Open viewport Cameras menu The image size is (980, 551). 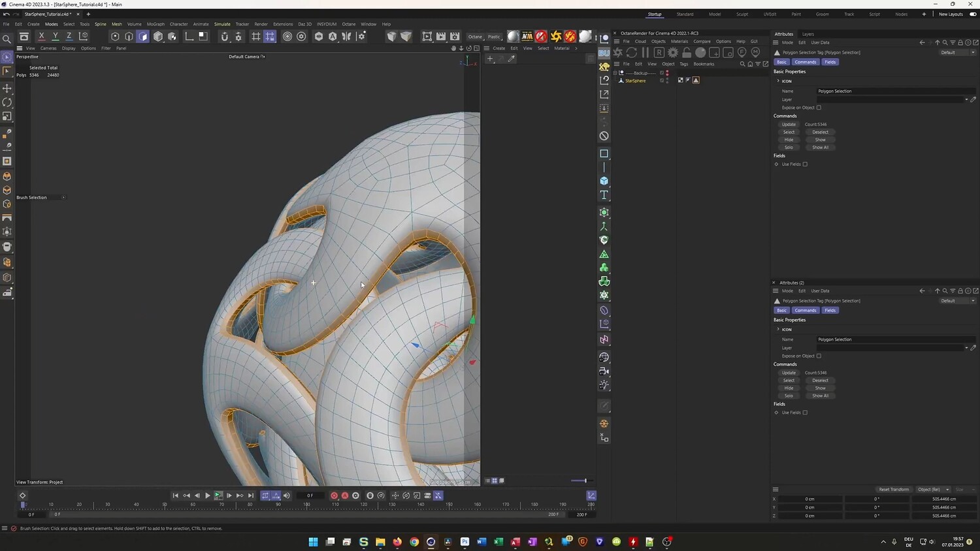coord(48,48)
